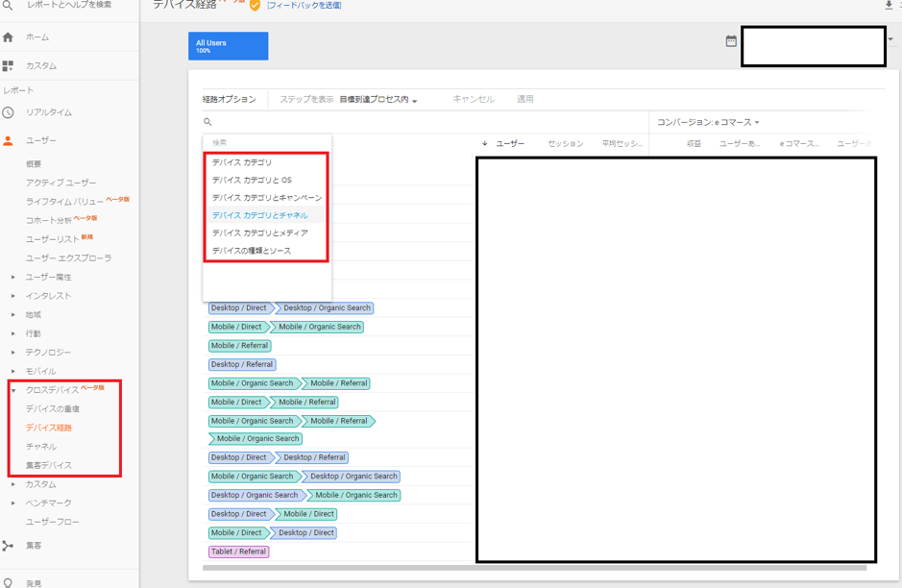The width and height of the screenshot is (902, 588).
Task: Click the search magnifier icon in sidebar
Action: (x=8, y=6)
